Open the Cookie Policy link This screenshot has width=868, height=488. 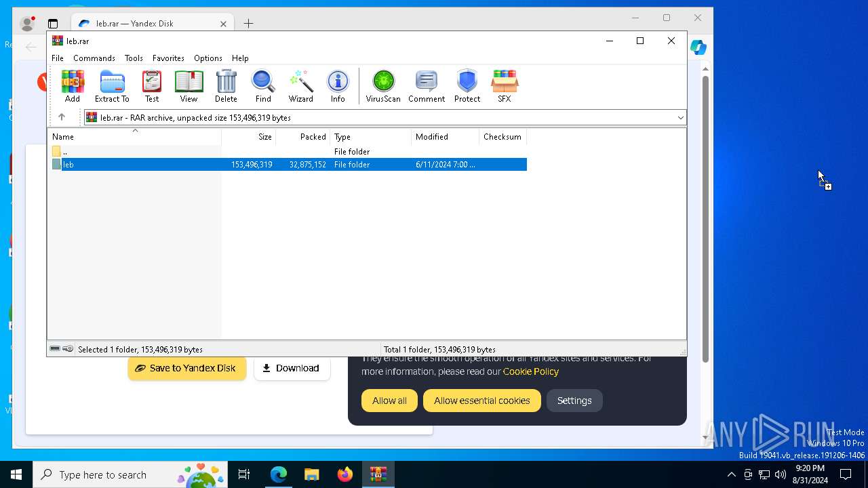[x=531, y=371]
